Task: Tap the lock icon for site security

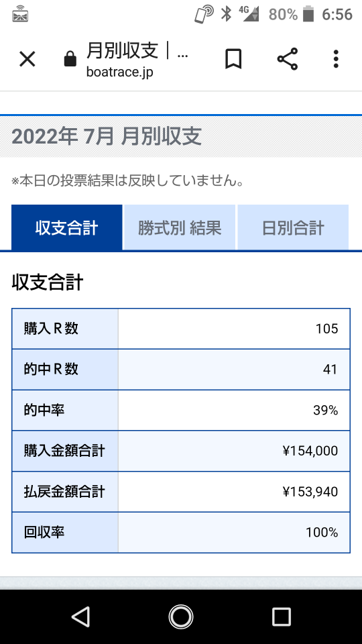Action: click(x=70, y=59)
